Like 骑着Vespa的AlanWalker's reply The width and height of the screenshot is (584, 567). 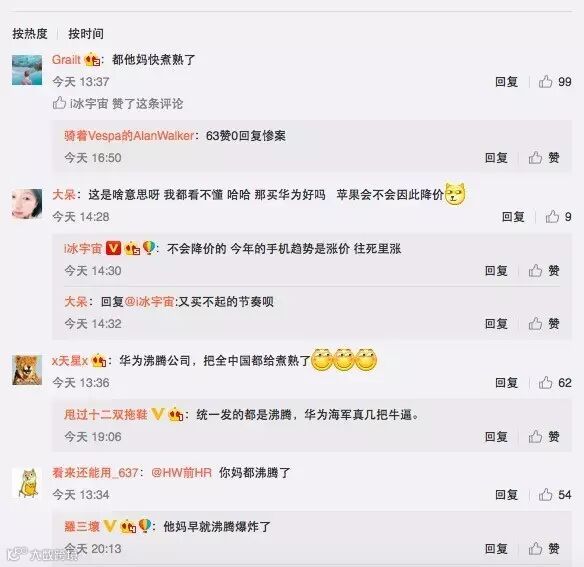pyautogui.click(x=544, y=158)
